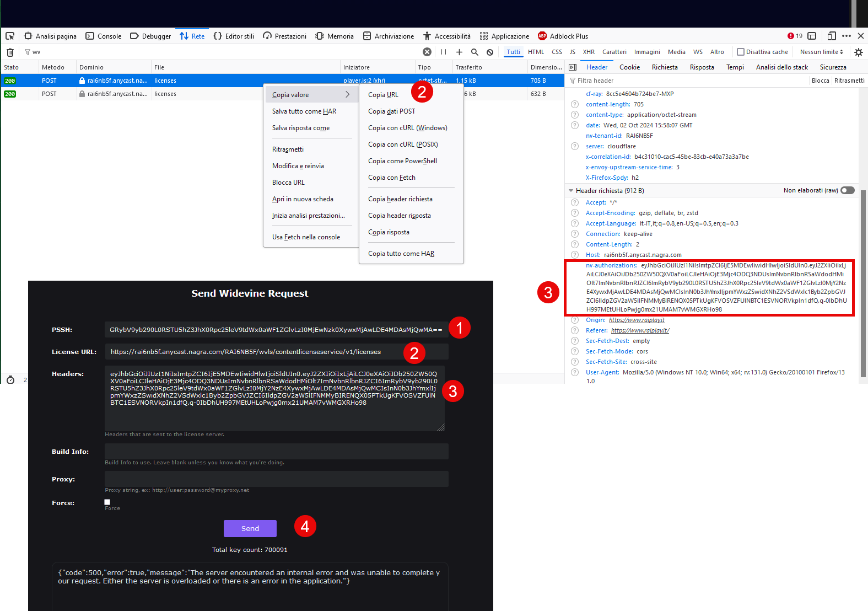868x611 pixels.
Task: Close the developer tools panel
Action: tap(861, 36)
